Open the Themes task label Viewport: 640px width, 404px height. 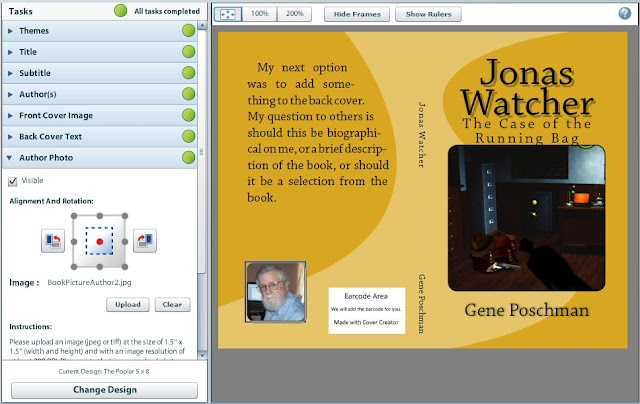[x=34, y=31]
